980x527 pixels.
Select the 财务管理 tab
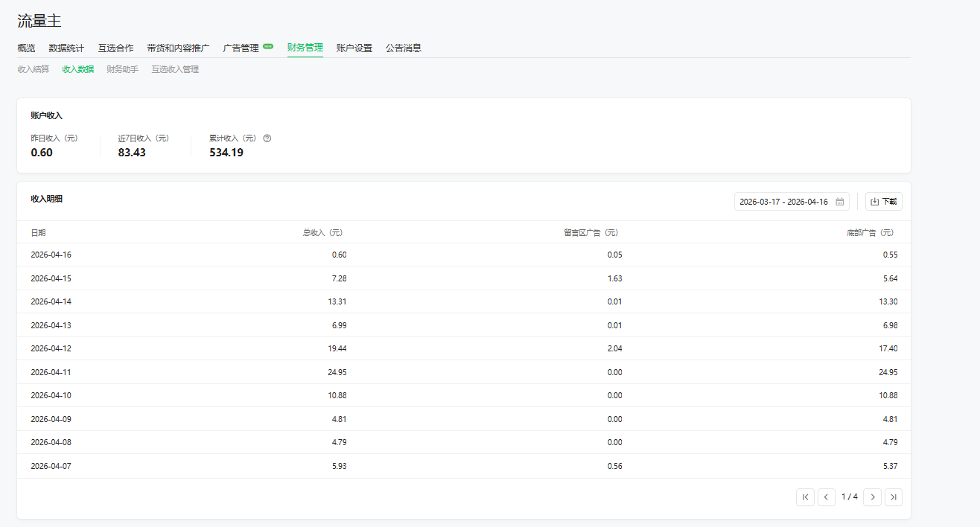(x=305, y=48)
